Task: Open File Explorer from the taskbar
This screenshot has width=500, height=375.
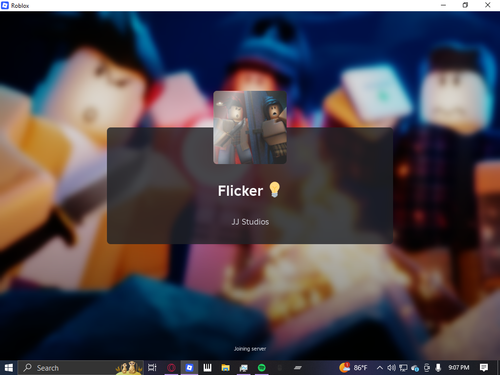Action: [226, 368]
